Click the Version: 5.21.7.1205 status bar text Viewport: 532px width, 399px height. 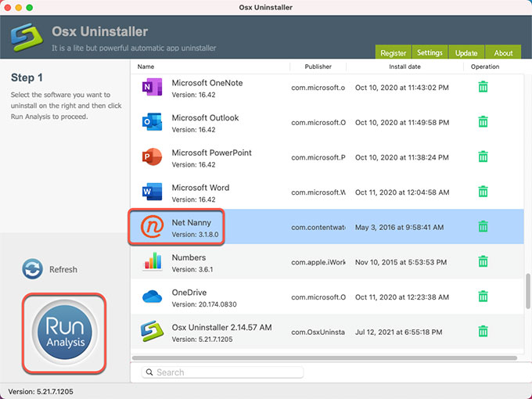(x=41, y=391)
